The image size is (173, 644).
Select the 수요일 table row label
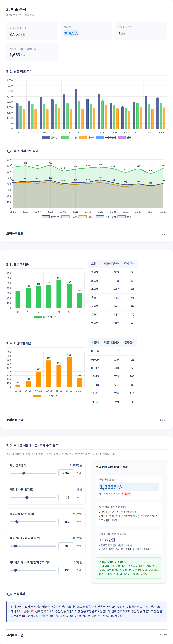pos(95,289)
